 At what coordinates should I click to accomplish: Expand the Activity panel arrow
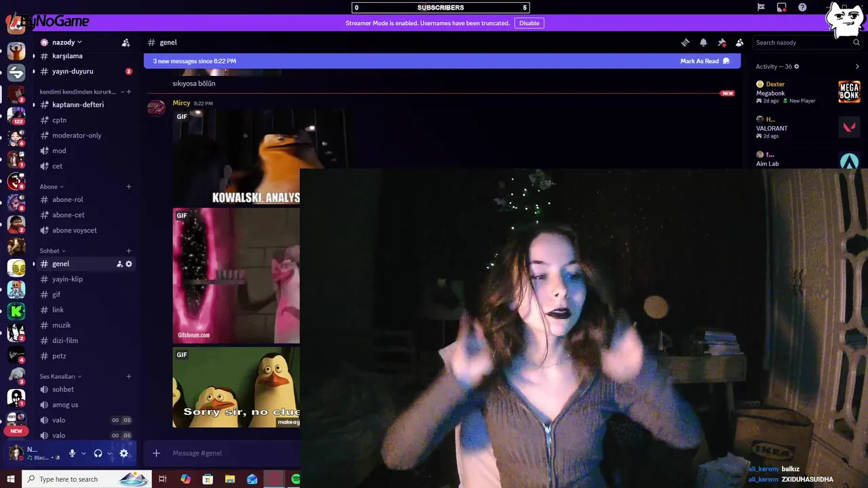[857, 66]
